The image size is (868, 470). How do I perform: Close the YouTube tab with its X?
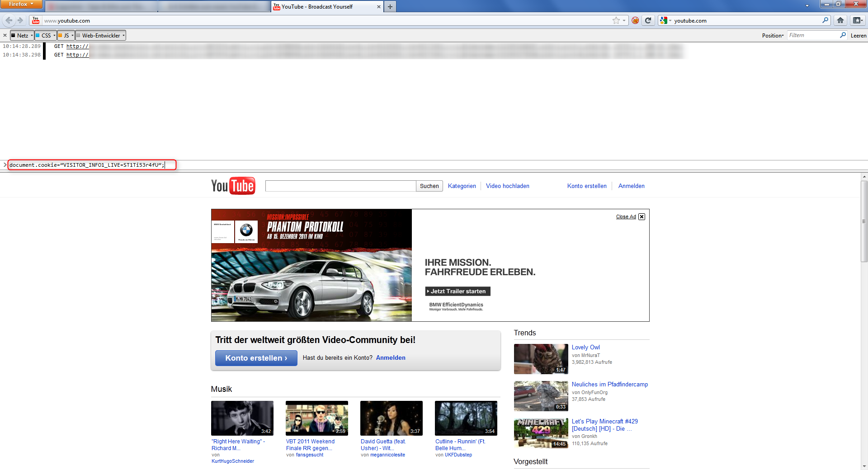tap(378, 7)
